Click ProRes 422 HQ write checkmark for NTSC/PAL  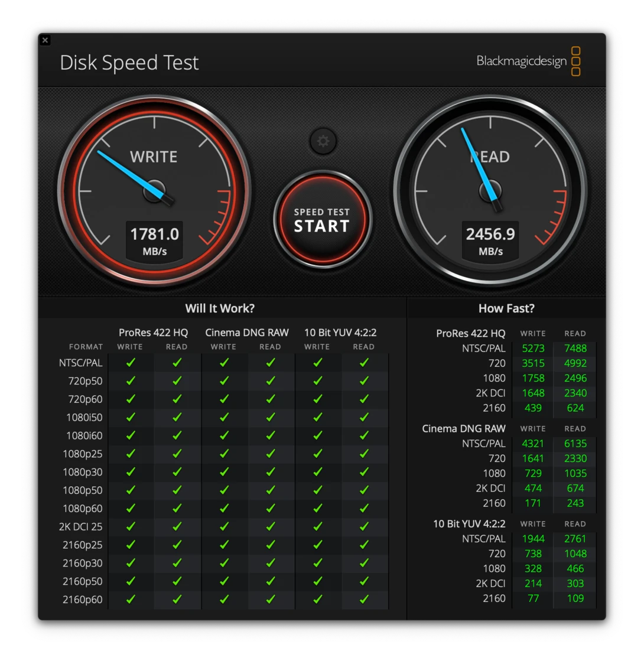131,363
